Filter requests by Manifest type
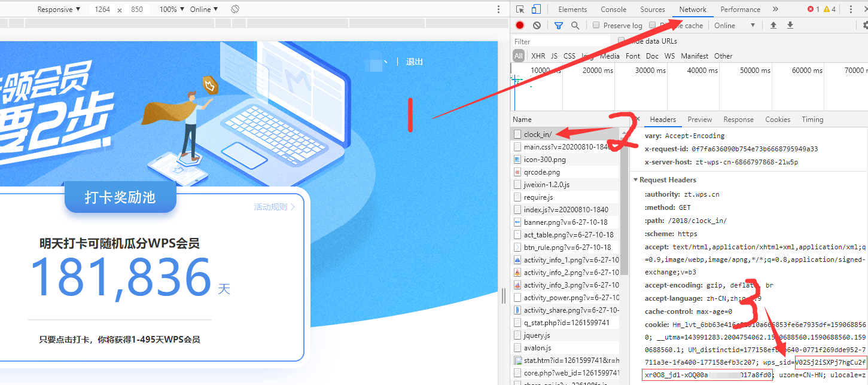 point(695,56)
